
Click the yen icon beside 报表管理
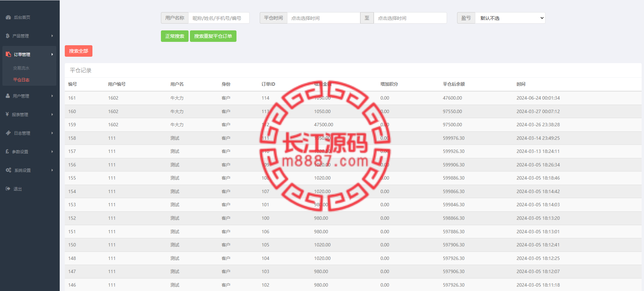pos(7,114)
